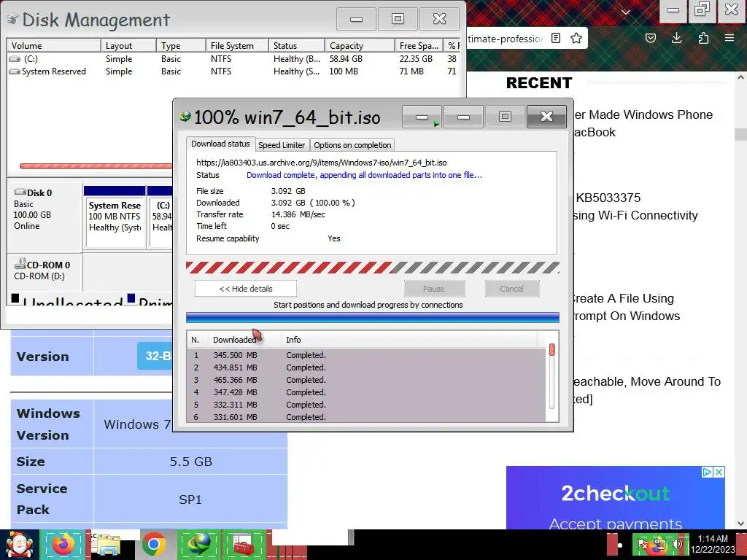Screen dimensions: 747x560
Task: Open Internet Download Manager taskbar icon
Action: (x=198, y=545)
